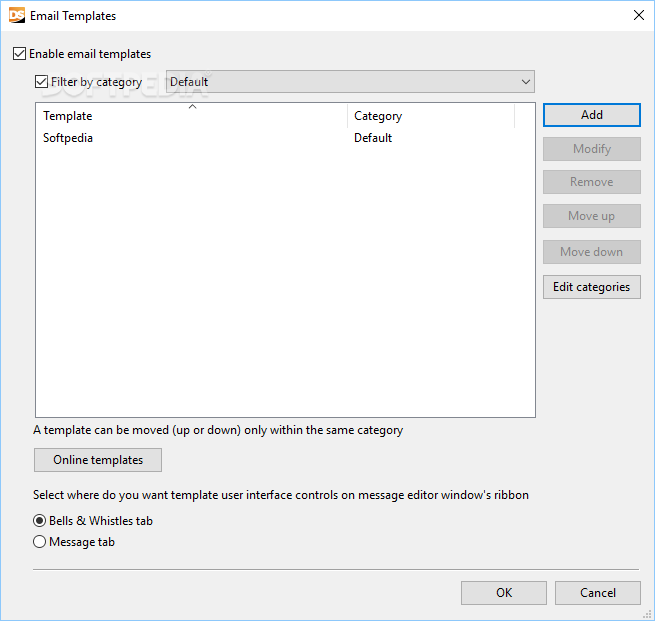The height and width of the screenshot is (621, 655).
Task: Sort by the Template column header
Action: (192, 116)
